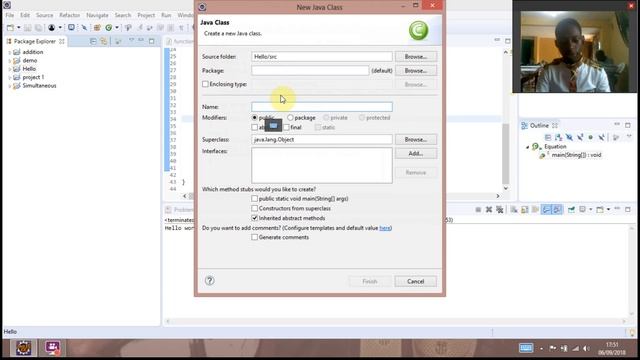Click Add button for Interfaces
Screen dimensions: 640x360
[416, 153]
